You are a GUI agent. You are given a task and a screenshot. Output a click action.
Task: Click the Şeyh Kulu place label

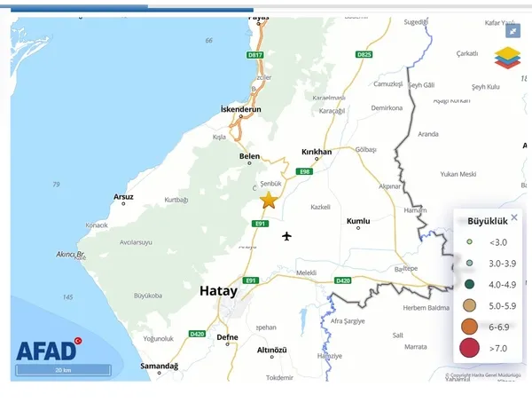click(x=486, y=87)
